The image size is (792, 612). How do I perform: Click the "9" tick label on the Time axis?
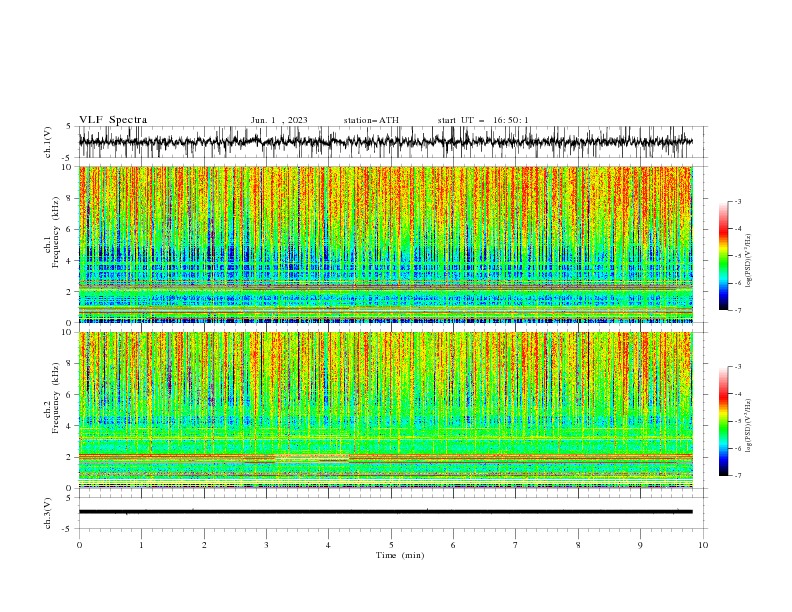[x=640, y=545]
